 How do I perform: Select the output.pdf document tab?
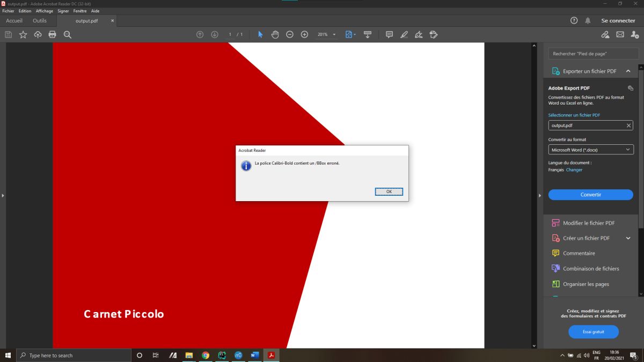click(x=86, y=21)
